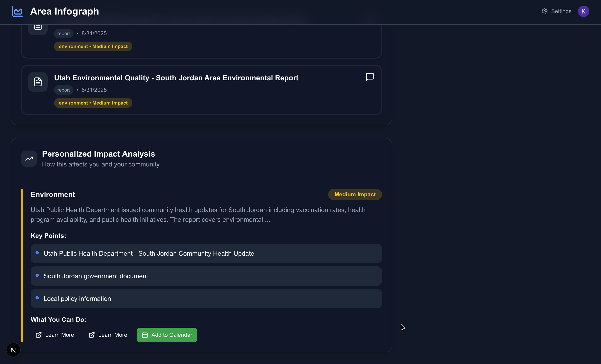
Task: Click the Next.js dev tools N badge
Action: (13, 350)
